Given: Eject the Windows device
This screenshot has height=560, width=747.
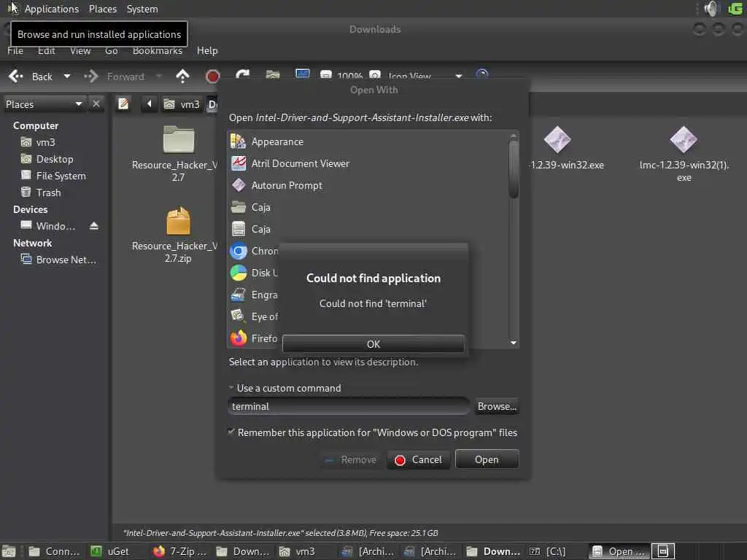Looking at the screenshot, I should (x=94, y=226).
